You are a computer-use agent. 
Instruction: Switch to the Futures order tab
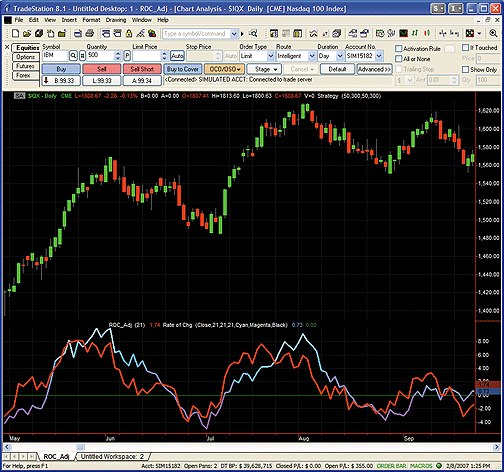(25, 66)
